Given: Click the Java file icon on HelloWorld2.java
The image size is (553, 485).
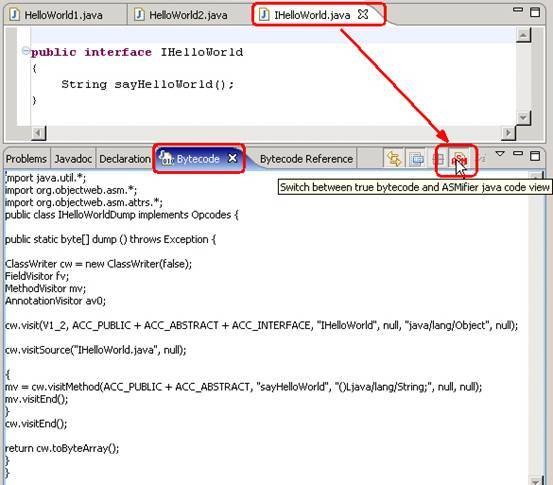Looking at the screenshot, I should point(139,14).
